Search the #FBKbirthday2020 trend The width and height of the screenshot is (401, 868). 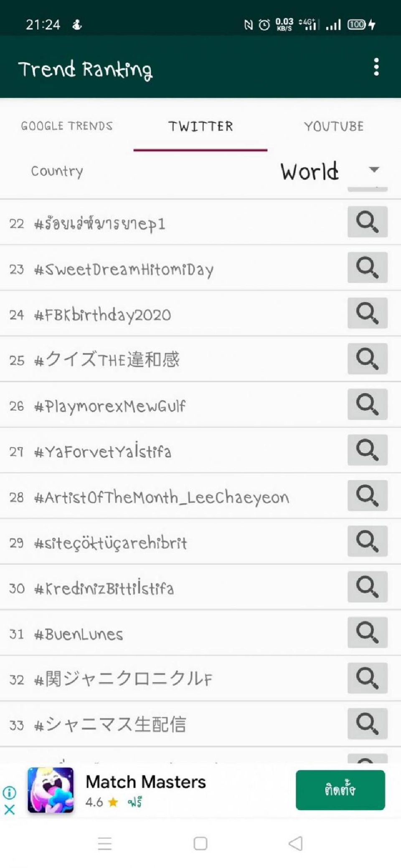click(367, 313)
